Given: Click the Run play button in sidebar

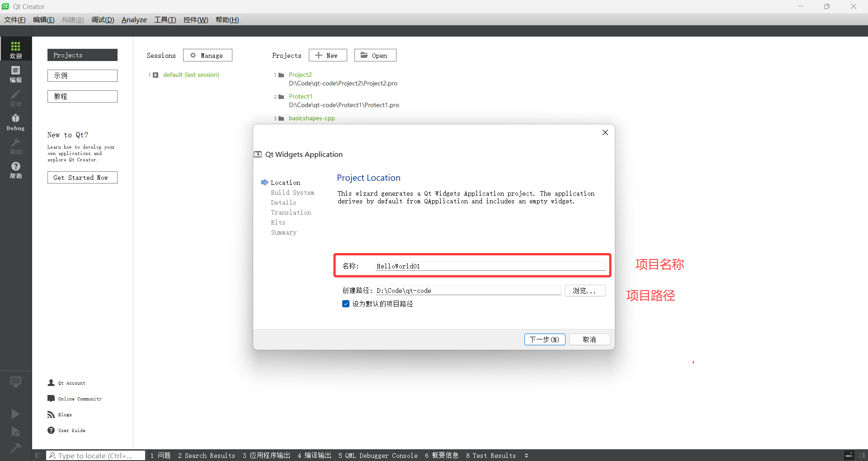Looking at the screenshot, I should [15, 414].
